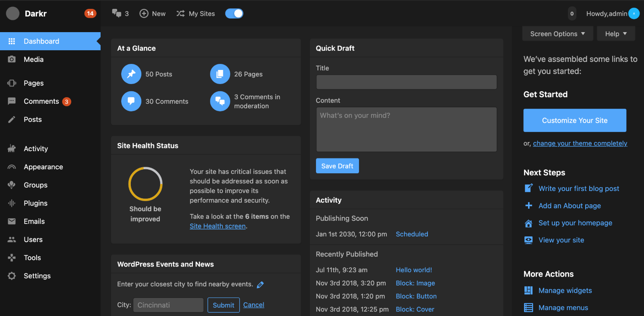
Task: Open the Hello world! post link
Action: click(x=414, y=270)
